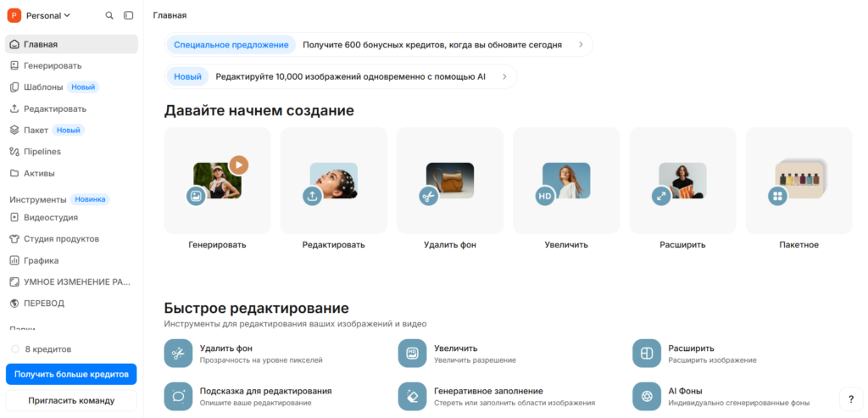Open Студия продуктов tool
Viewport: 868px width, 418px height.
click(71, 238)
